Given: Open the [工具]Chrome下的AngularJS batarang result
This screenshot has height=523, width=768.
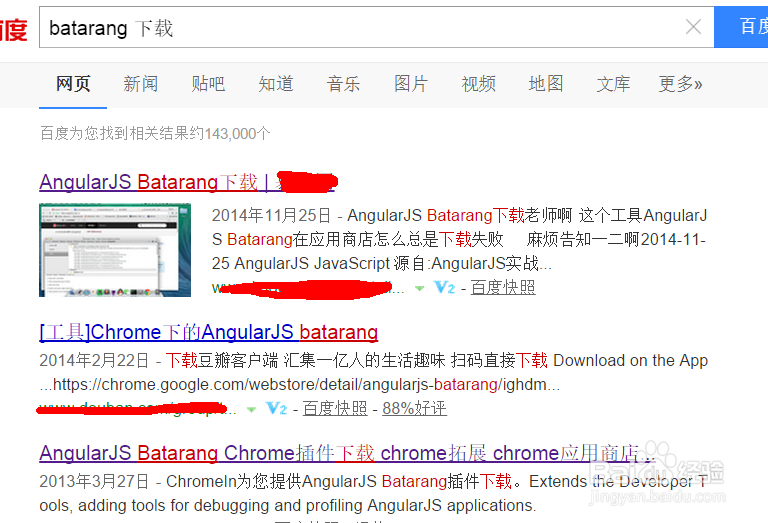Looking at the screenshot, I should click(x=209, y=333).
